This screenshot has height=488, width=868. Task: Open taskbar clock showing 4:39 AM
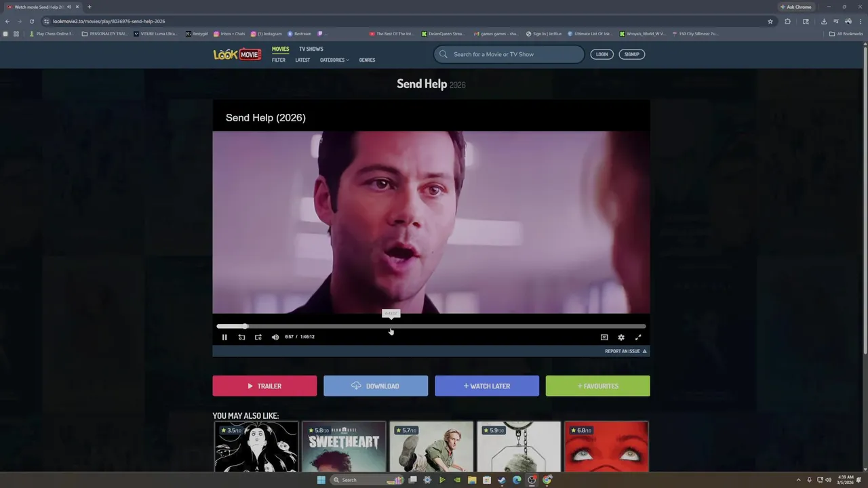pyautogui.click(x=844, y=480)
